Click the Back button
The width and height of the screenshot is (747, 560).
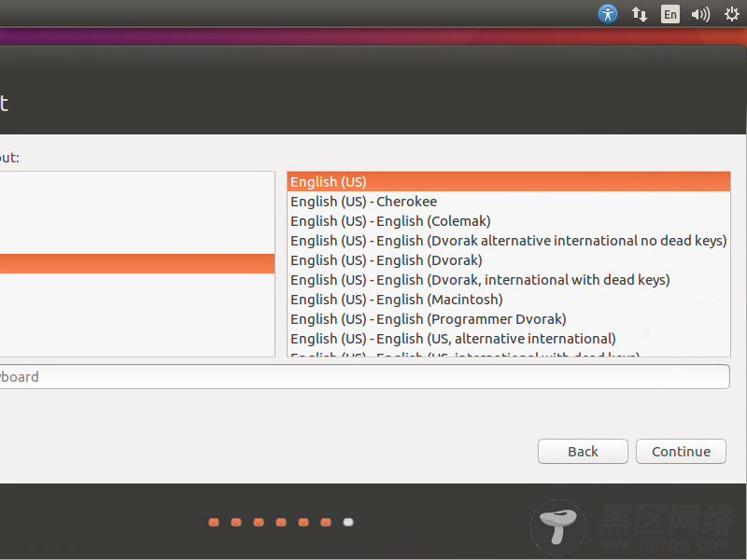pos(583,451)
